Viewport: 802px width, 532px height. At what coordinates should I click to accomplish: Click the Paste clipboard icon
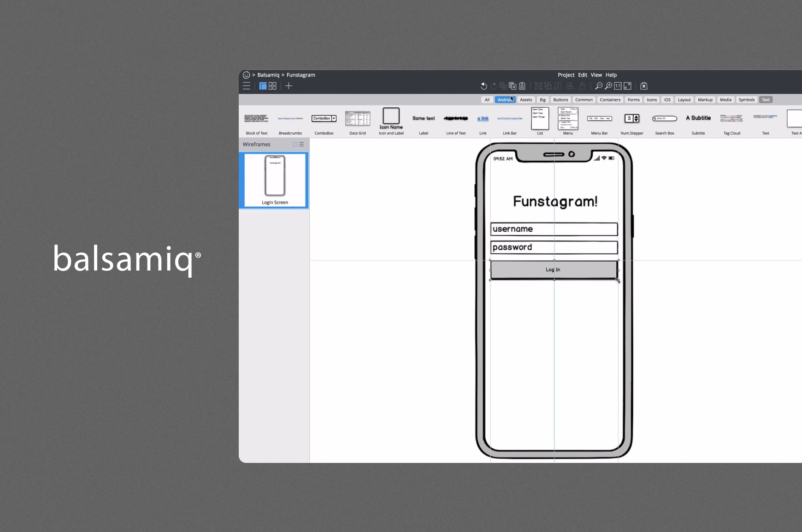(522, 86)
